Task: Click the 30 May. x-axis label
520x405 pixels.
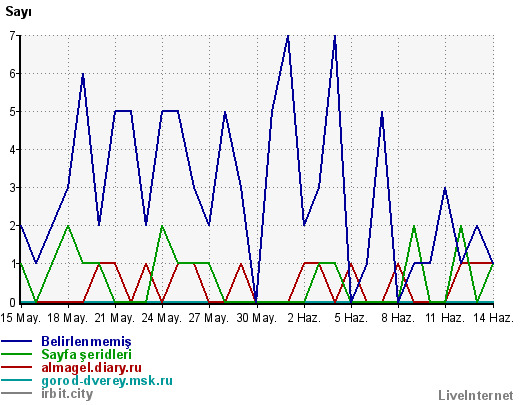Action: tap(257, 318)
